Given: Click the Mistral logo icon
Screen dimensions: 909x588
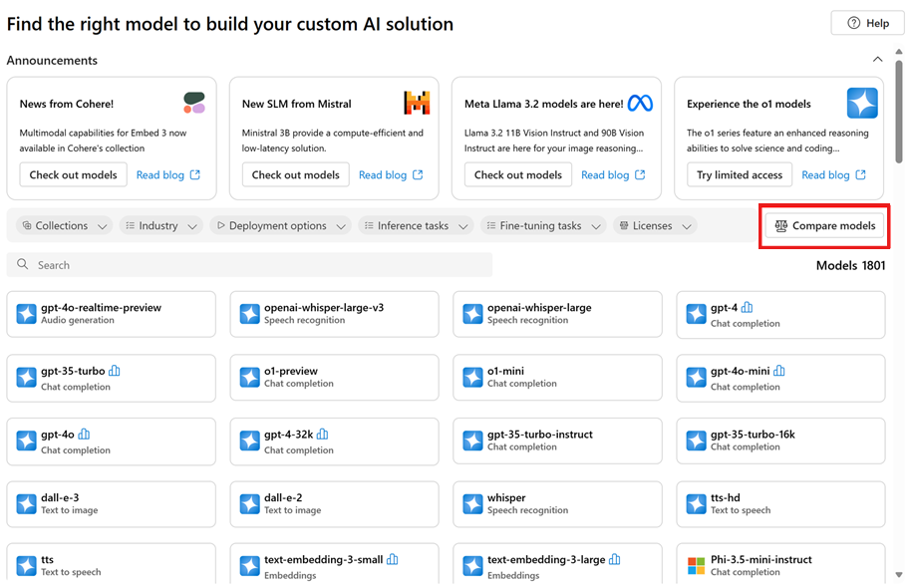Looking at the screenshot, I should (417, 103).
